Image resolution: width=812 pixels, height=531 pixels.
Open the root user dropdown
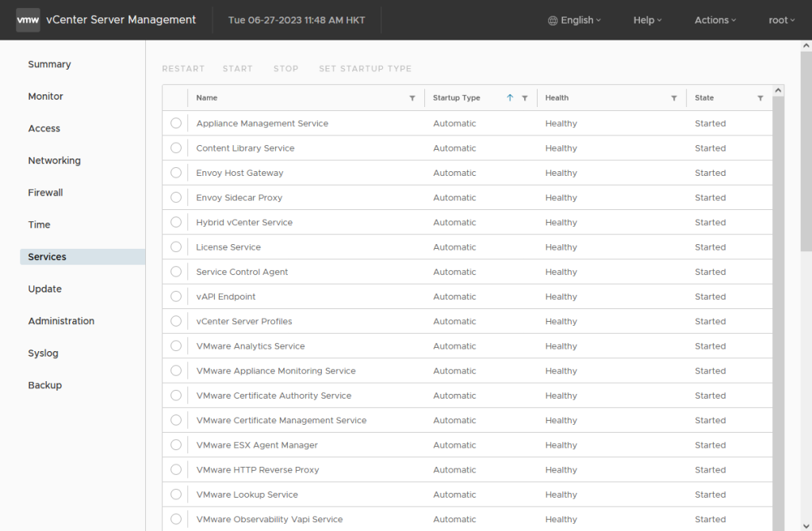tap(781, 20)
